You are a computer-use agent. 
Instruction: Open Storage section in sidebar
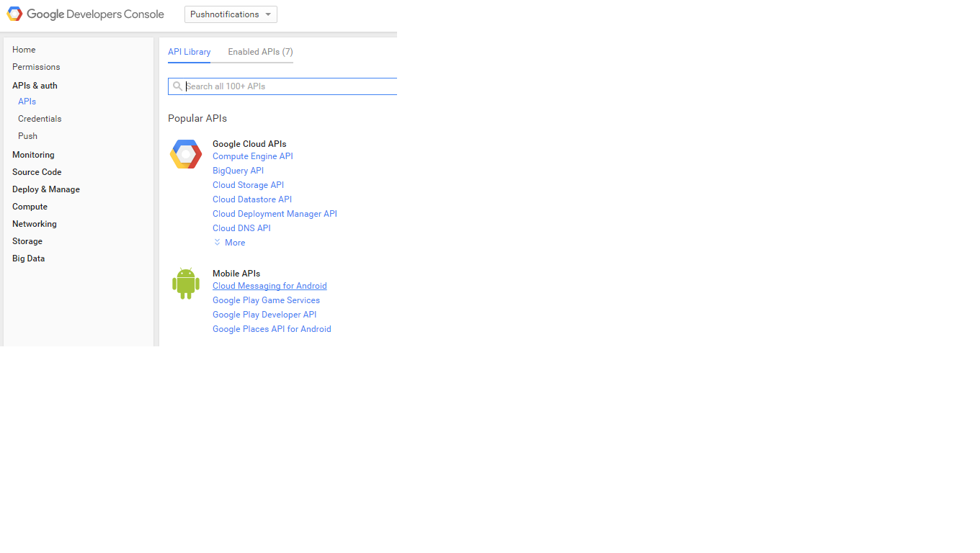pos(27,241)
